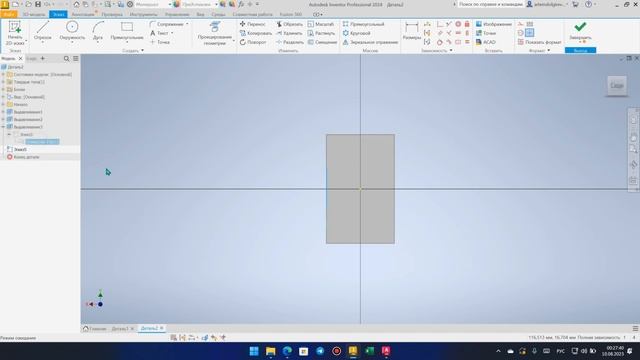Open the Fusion 360 ribbon tab
The width and height of the screenshot is (640, 360).
(291, 14)
